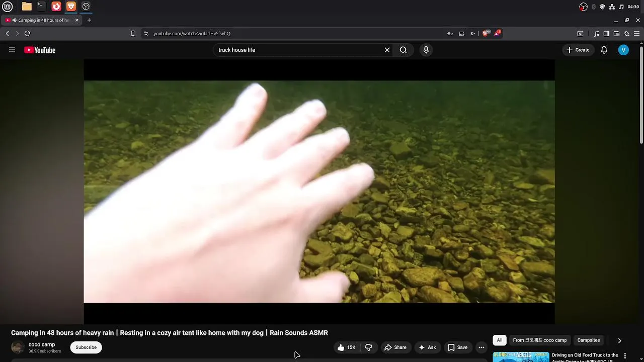Close the Camping in 48 hours tab
644x362 pixels.
pyautogui.click(x=77, y=20)
